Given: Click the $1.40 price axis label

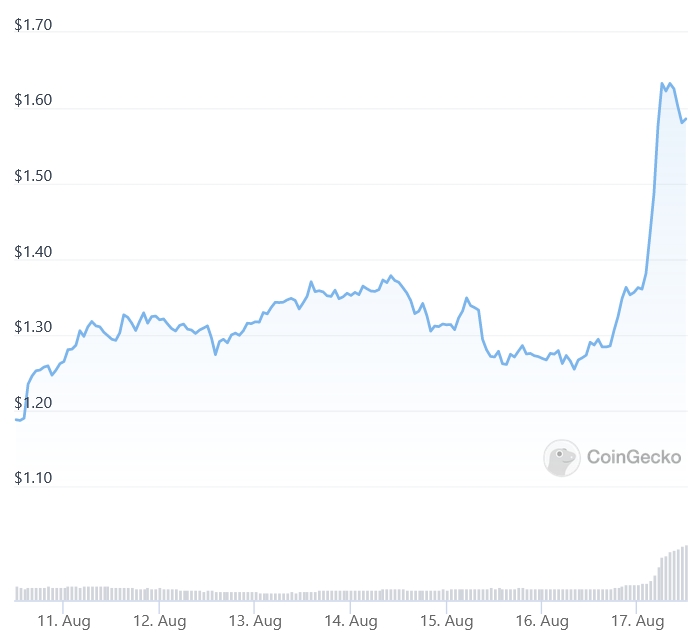Looking at the screenshot, I should (x=33, y=252).
